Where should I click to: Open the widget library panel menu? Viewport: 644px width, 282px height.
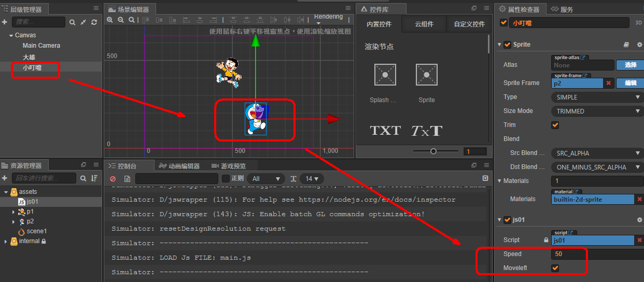(486, 8)
